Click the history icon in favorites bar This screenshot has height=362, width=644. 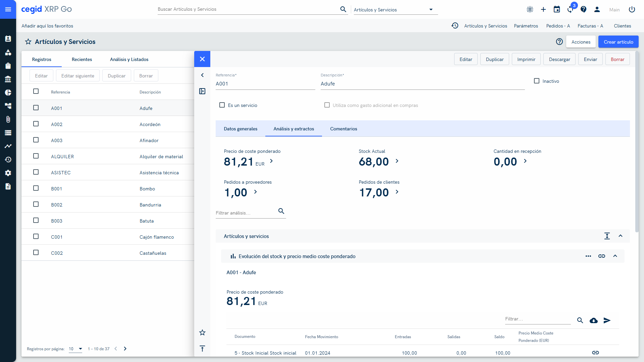455,26
